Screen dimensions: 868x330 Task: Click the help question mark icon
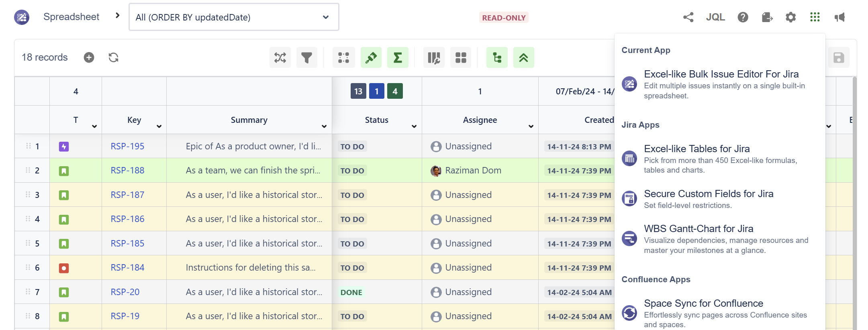coord(743,17)
